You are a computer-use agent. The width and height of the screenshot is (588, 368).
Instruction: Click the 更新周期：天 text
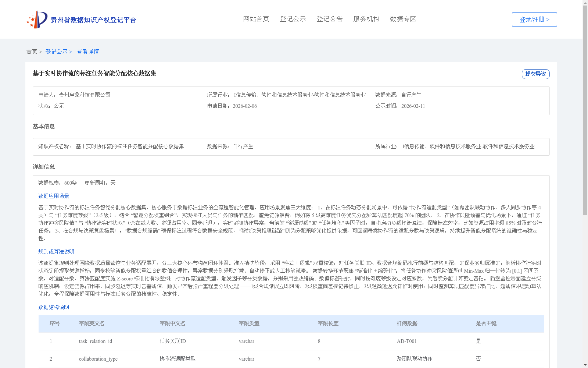pyautogui.click(x=100, y=183)
